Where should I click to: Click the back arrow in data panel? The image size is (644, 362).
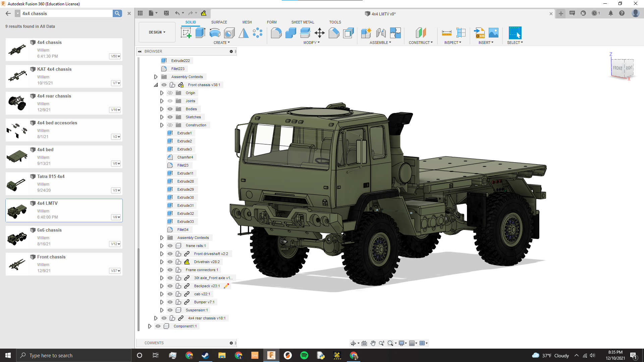pos(8,13)
